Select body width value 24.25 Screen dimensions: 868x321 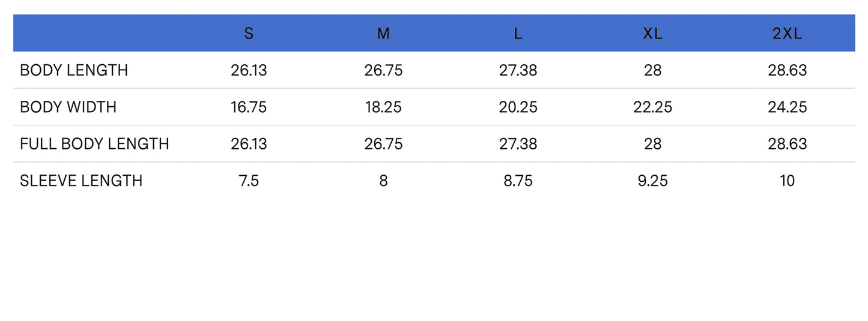click(x=787, y=107)
